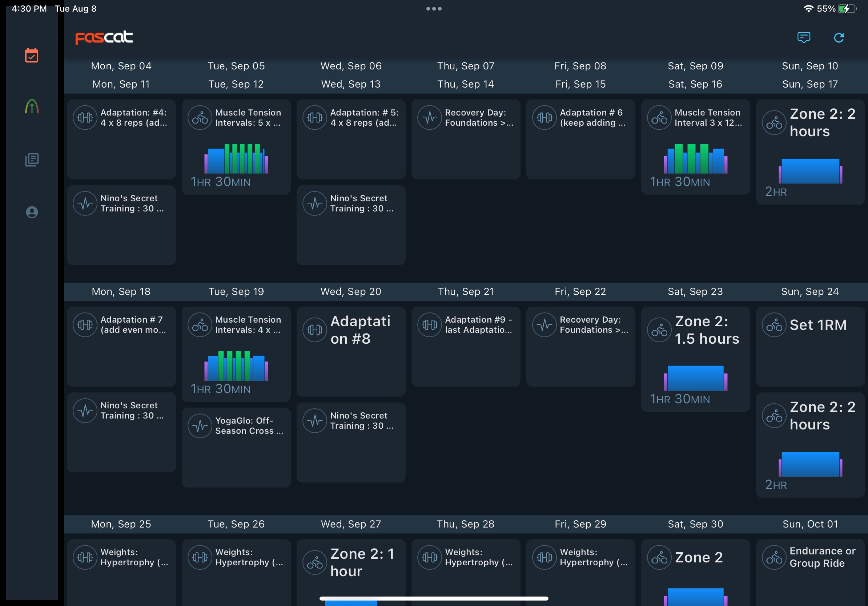Tap blue chart of Sat Sep 23 Zone 2

(696, 378)
